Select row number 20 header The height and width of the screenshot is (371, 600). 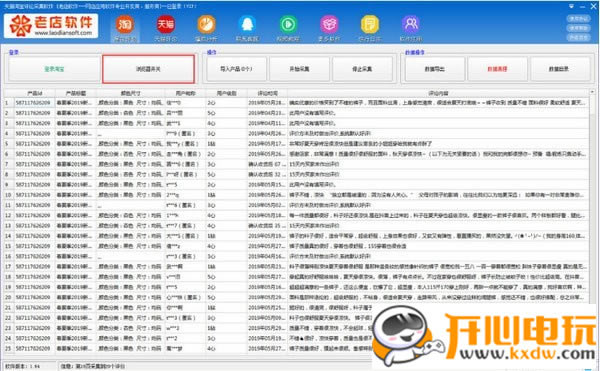9,297
